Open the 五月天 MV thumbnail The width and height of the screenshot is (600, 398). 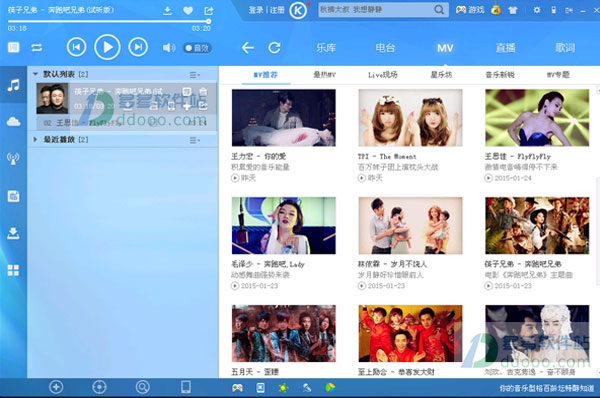coord(284,333)
